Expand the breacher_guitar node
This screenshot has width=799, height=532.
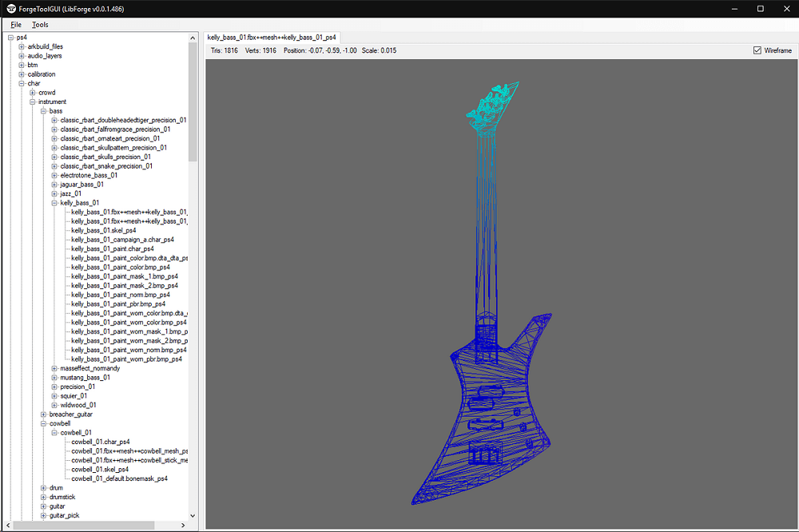(x=43, y=415)
